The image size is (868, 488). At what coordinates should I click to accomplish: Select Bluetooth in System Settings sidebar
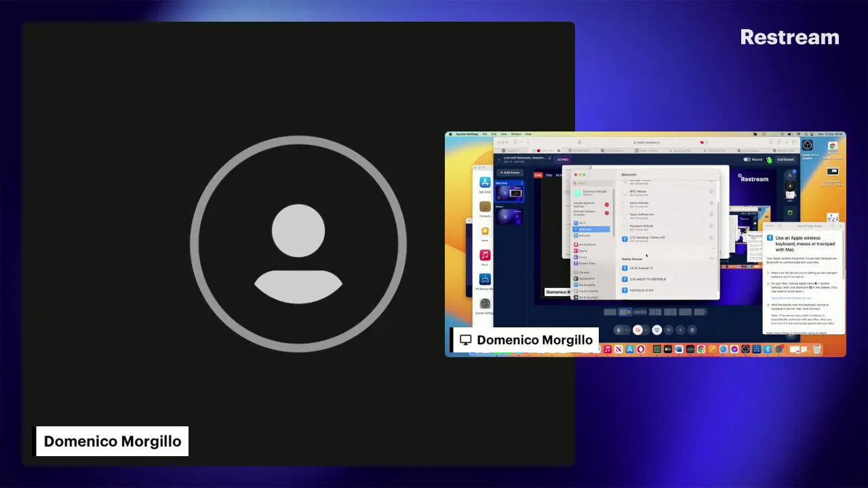pyautogui.click(x=591, y=229)
